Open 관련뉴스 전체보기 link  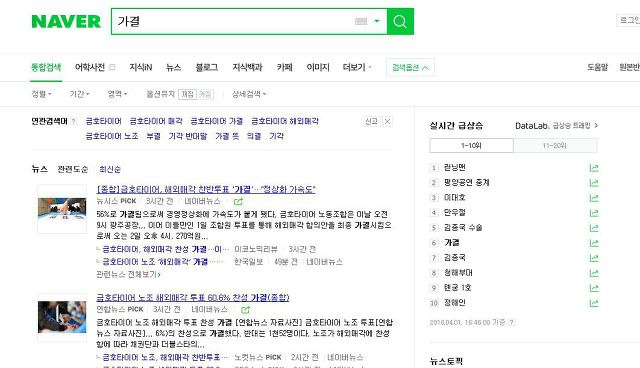128,274
